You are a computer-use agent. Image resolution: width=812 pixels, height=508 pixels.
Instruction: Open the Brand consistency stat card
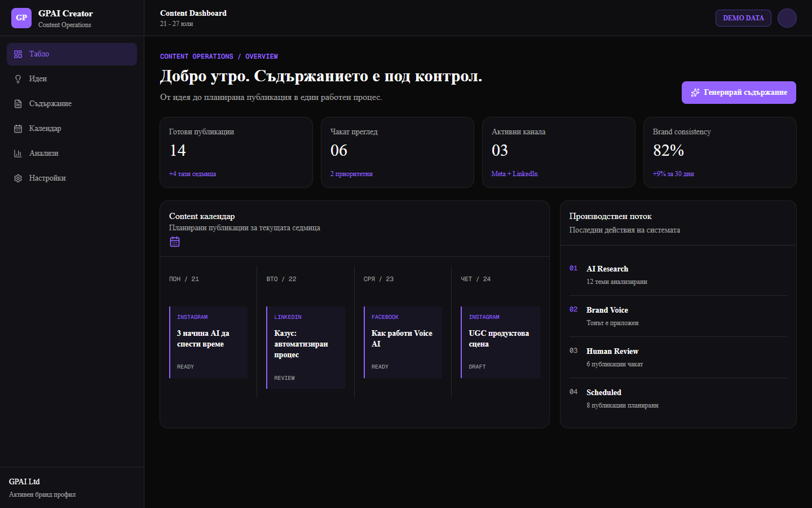(720, 152)
